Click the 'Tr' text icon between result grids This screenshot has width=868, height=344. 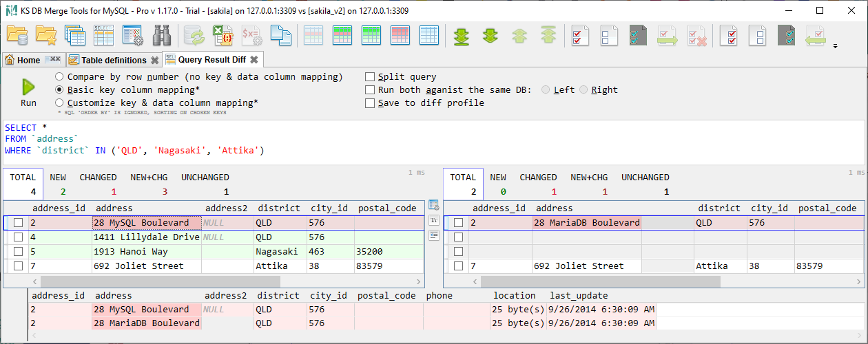(x=433, y=220)
